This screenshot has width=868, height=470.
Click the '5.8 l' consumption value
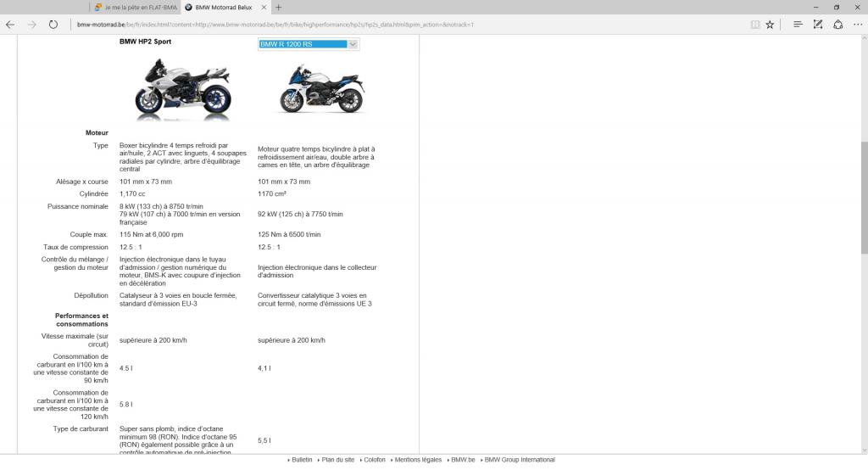click(x=125, y=405)
